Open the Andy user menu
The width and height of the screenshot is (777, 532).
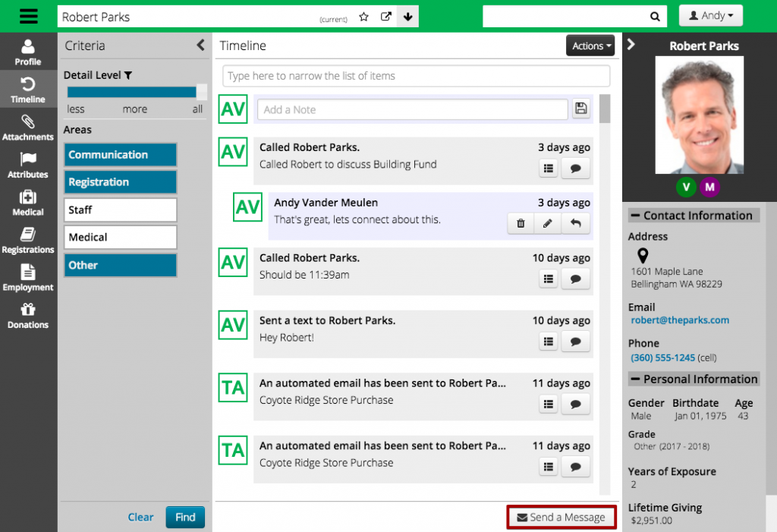coord(710,16)
